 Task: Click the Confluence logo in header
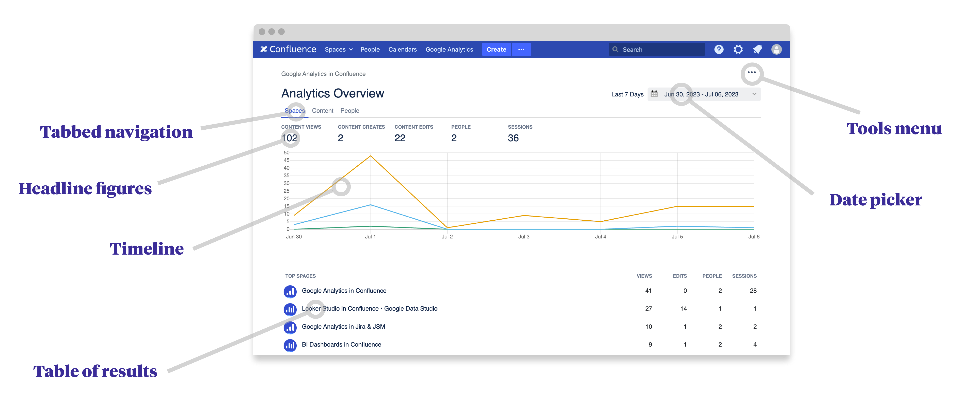pos(288,49)
